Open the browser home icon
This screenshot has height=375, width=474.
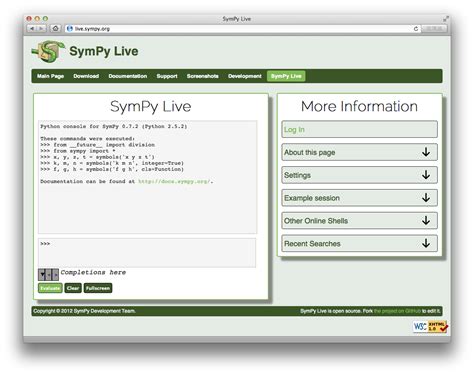click(x=56, y=29)
